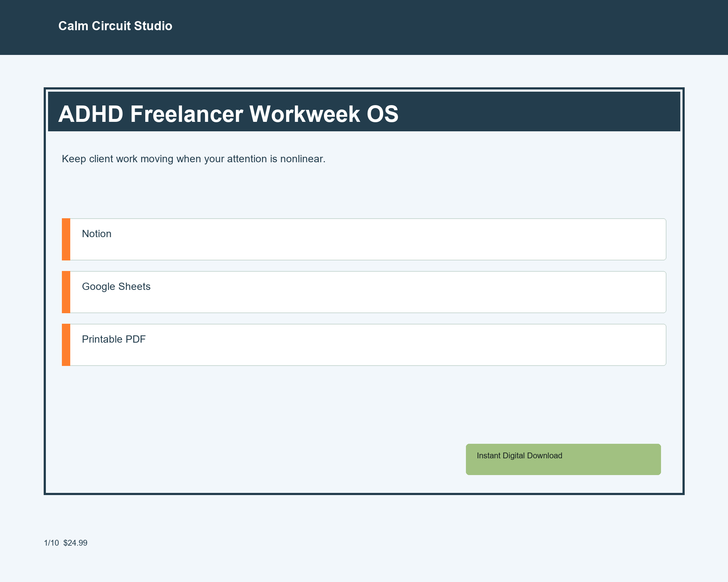Click the orange accent bar beside Google Sheets

coord(66,292)
